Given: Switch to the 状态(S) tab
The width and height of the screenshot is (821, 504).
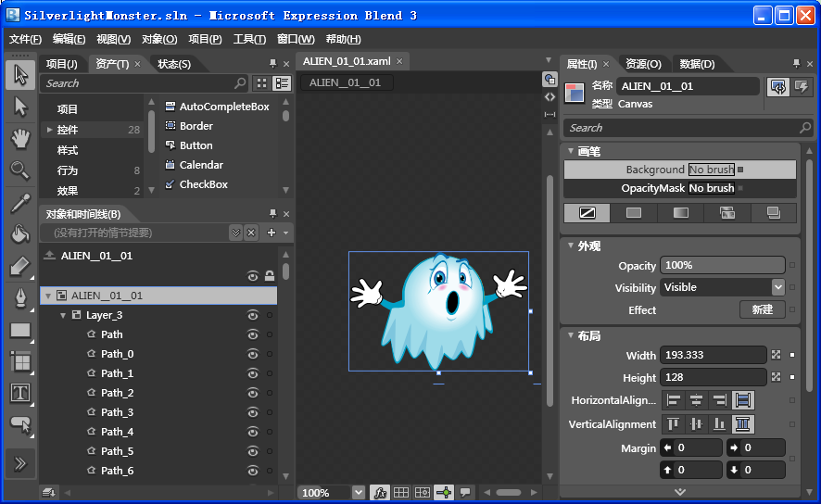Looking at the screenshot, I should 174,64.
